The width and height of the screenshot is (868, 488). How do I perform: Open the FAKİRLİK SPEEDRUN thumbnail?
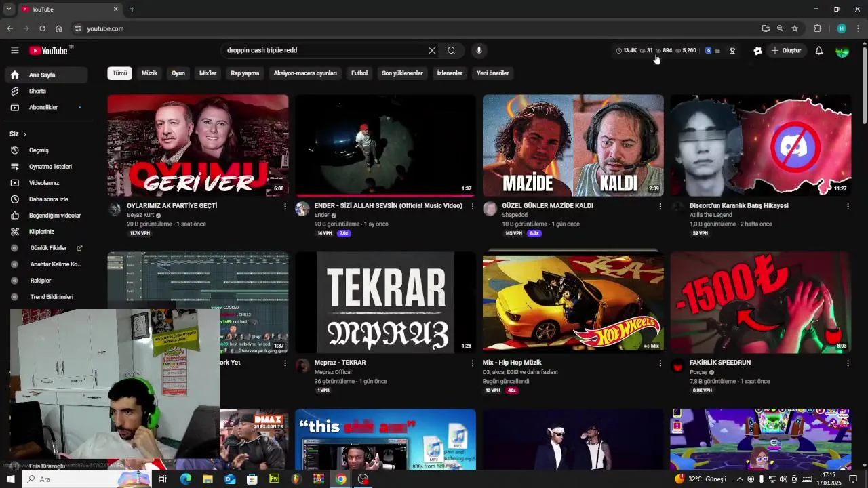760,302
